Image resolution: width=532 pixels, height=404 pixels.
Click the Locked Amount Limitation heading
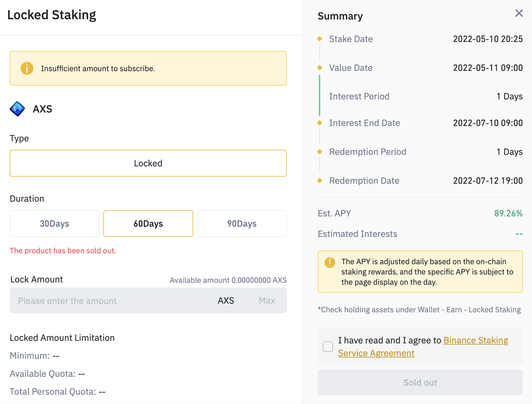click(x=62, y=338)
